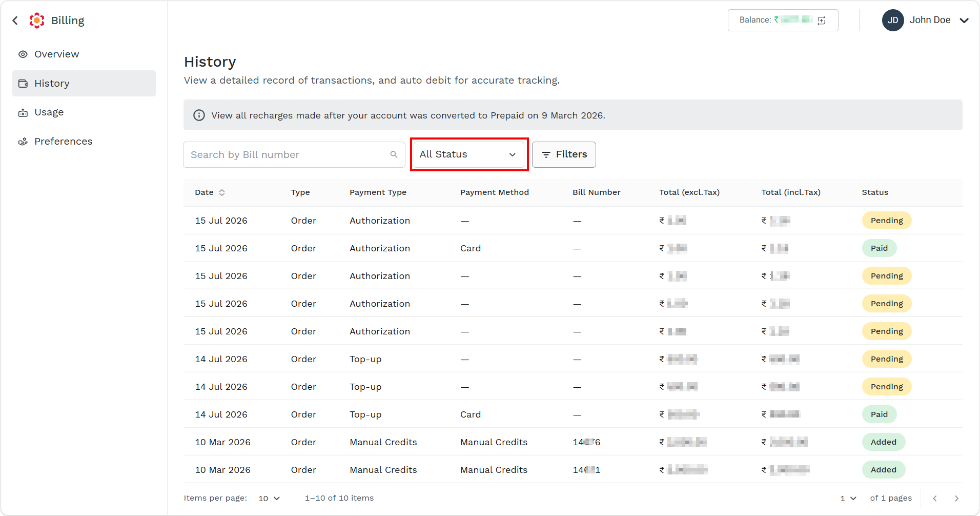Click the Preferences icon in sidebar
This screenshot has height=516, width=980.
(23, 142)
